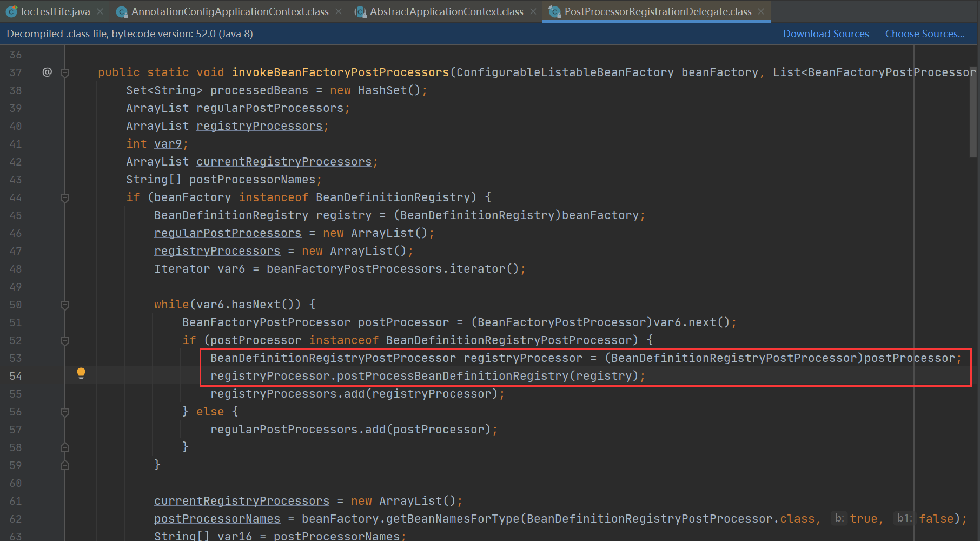980x541 pixels.
Task: Close the AnnotationConfigApplicationContext.class tab
Action: coord(339,11)
